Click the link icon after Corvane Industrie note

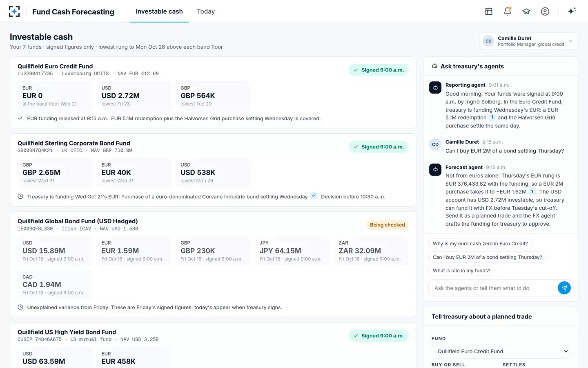[x=313, y=196]
